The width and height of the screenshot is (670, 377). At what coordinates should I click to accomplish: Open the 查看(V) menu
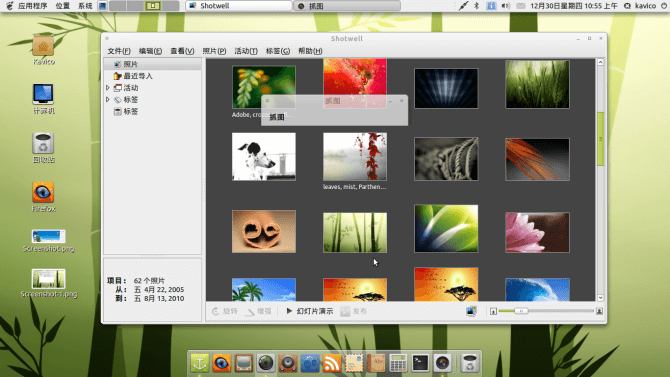182,51
